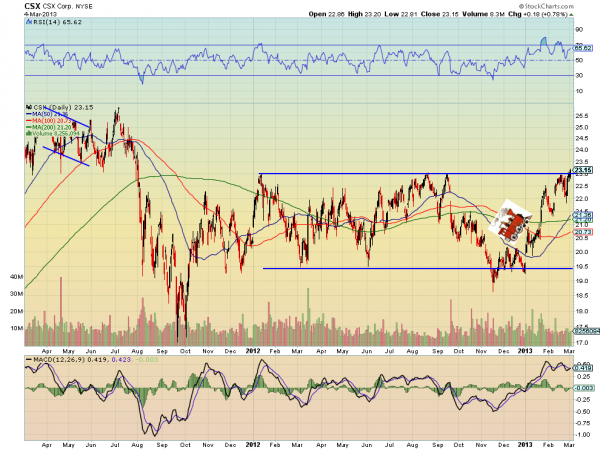This screenshot has height=450, width=600.
Task: Click the 24.5 price axis label
Action: click(582, 138)
